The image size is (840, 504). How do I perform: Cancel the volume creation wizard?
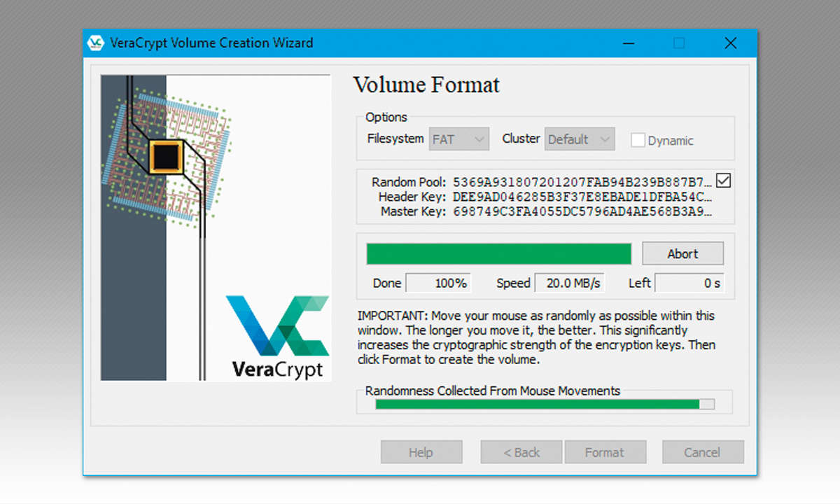pos(703,452)
